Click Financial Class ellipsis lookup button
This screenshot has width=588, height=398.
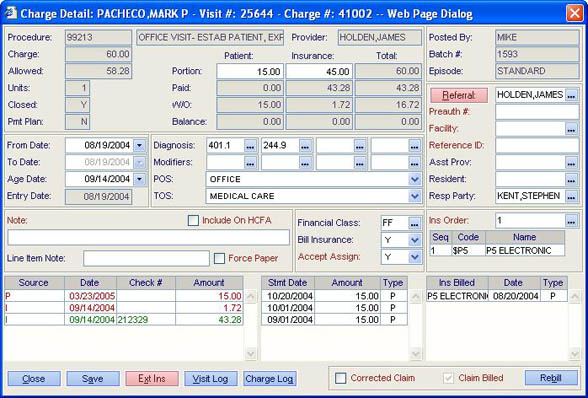414,223
